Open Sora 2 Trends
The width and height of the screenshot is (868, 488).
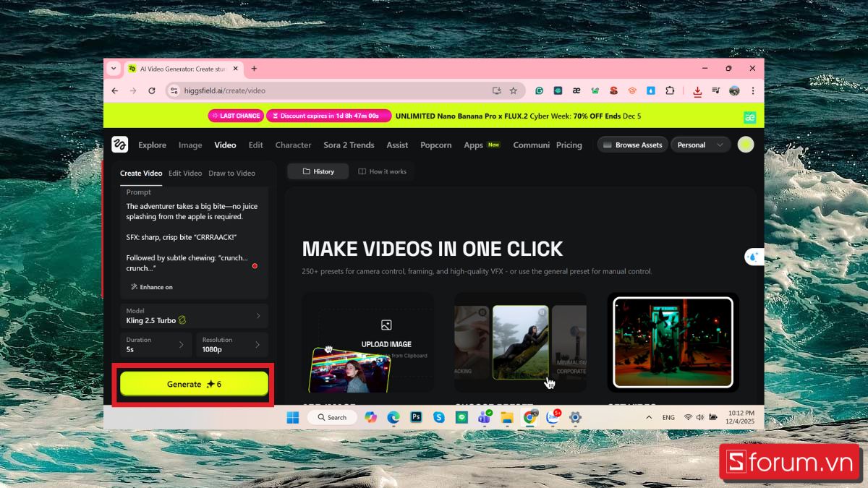click(x=349, y=145)
